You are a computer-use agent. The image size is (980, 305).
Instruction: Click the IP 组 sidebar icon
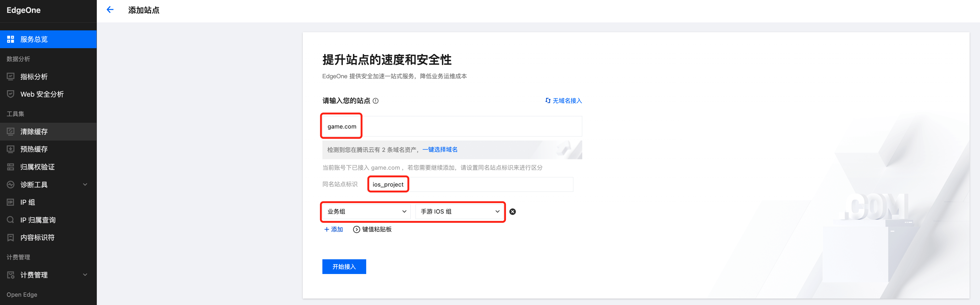[x=11, y=202]
